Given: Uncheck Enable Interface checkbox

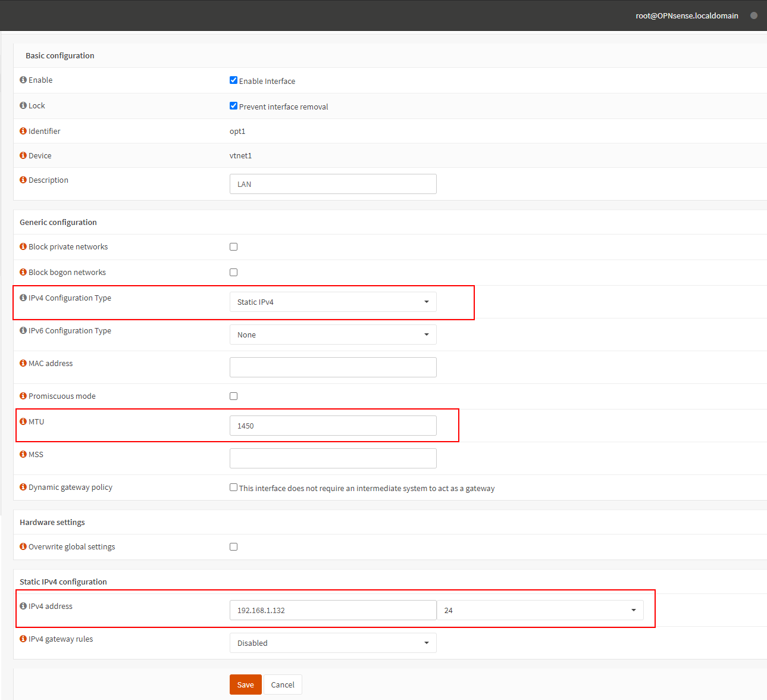Looking at the screenshot, I should click(233, 80).
